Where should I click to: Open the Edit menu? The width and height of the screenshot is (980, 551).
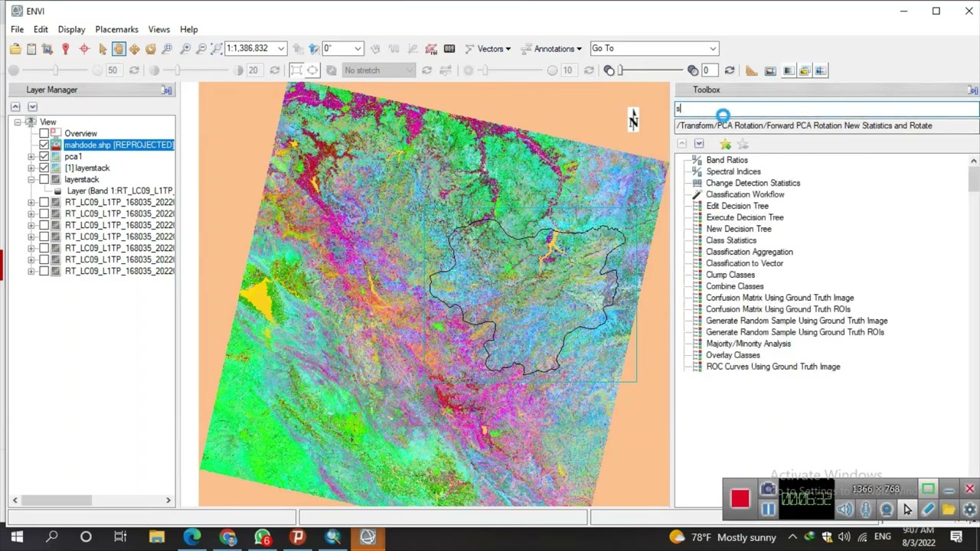(x=41, y=29)
